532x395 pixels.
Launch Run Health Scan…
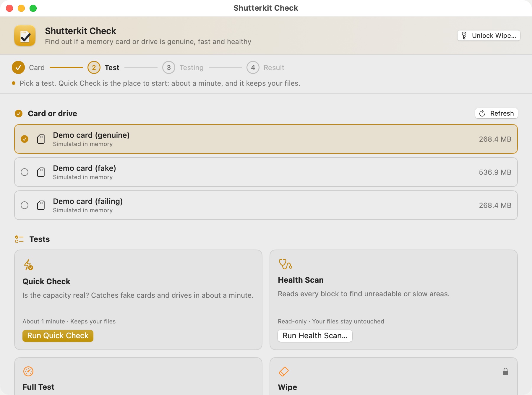click(315, 336)
